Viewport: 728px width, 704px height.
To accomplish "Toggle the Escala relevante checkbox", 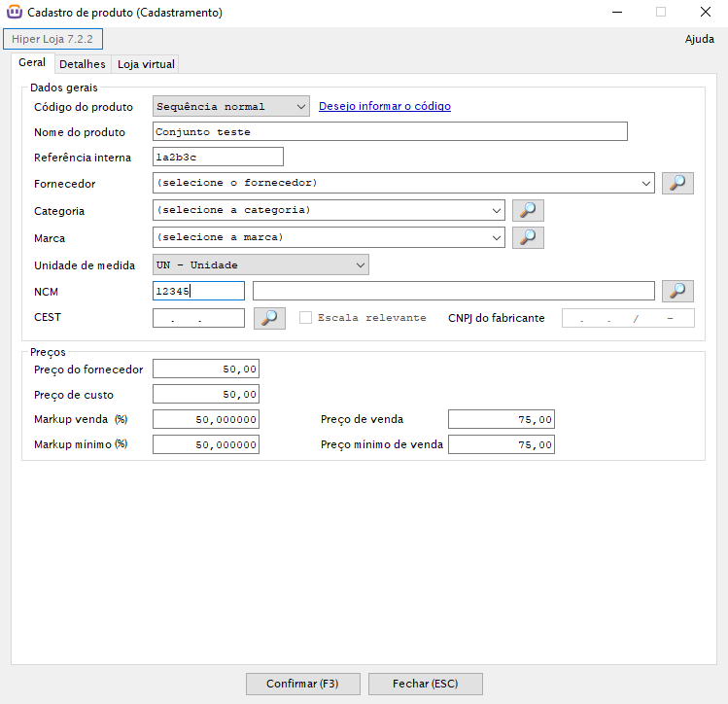I will pos(305,318).
